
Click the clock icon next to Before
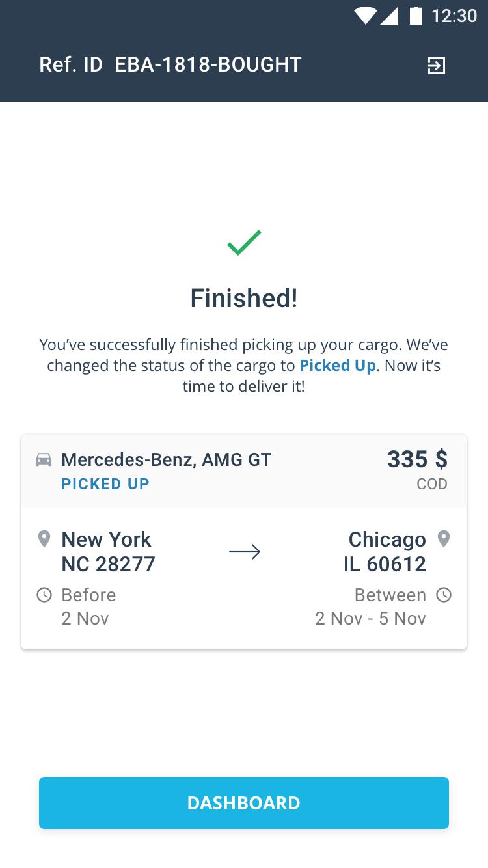[44, 595]
